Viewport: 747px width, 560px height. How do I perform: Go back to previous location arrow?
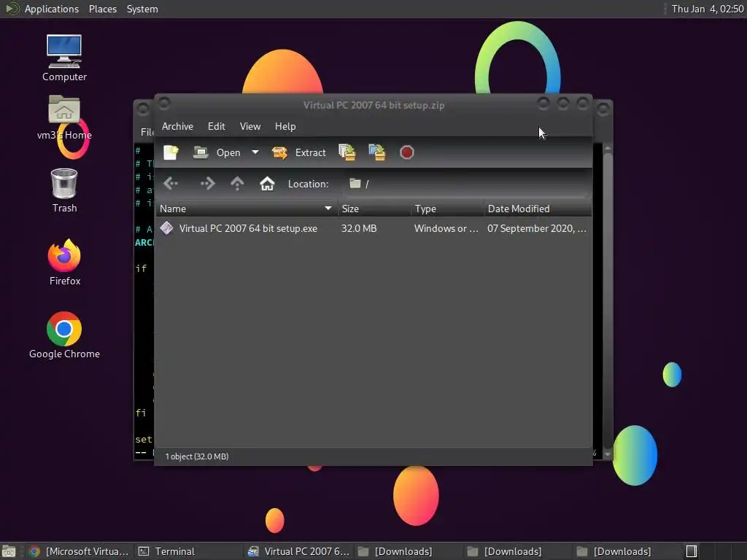point(171,183)
